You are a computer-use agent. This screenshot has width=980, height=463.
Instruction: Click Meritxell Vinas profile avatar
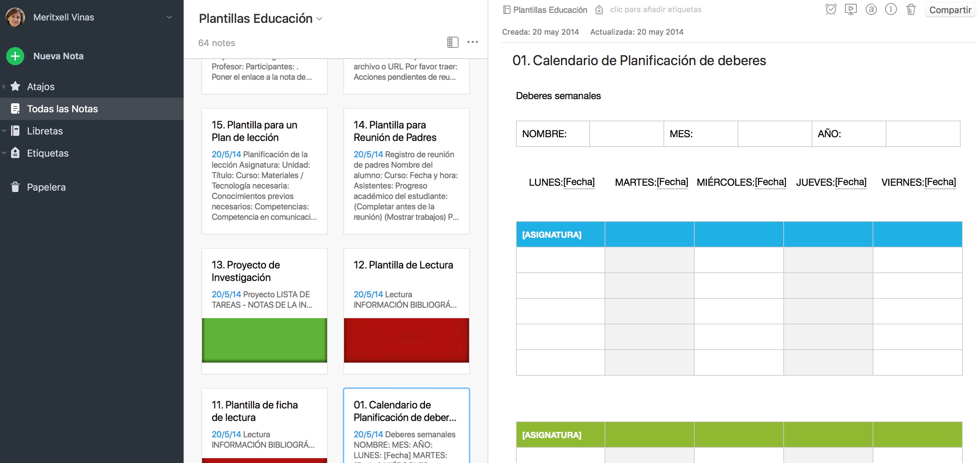15,17
